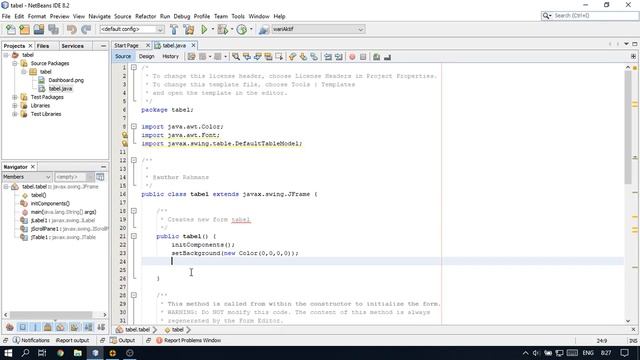This screenshot has width=640, height=360.
Task: Open the Output window button
Action: (122, 340)
